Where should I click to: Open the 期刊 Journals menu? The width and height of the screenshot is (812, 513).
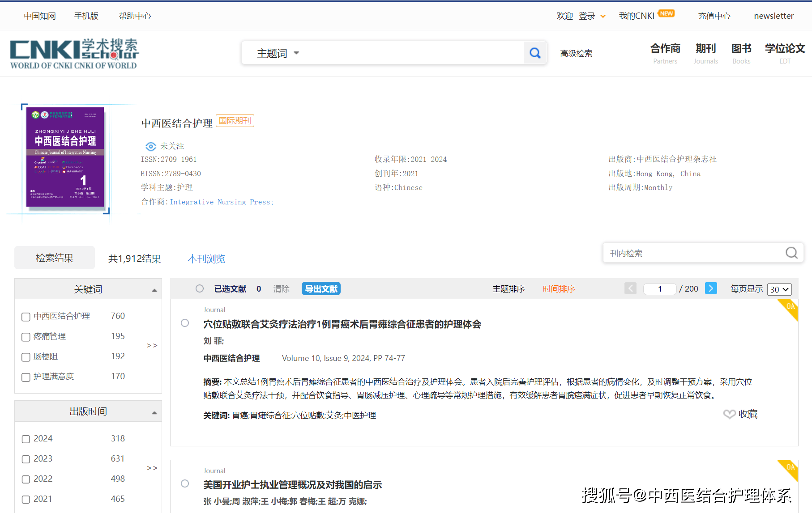tap(706, 53)
